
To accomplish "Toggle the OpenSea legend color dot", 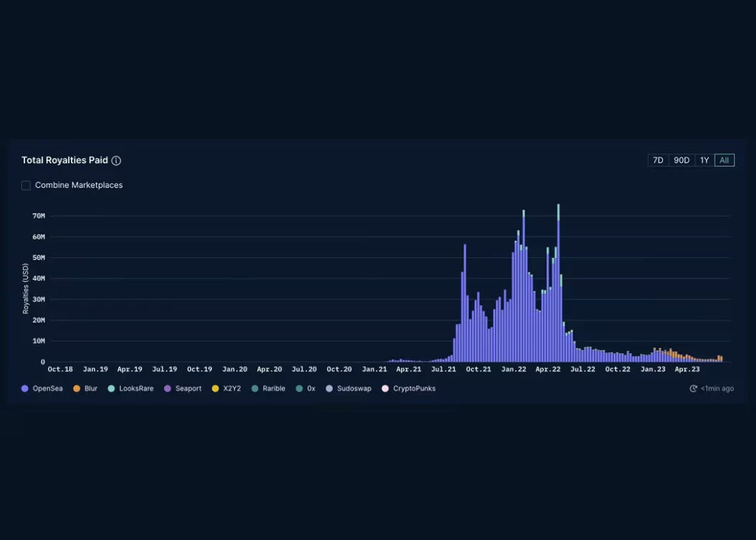I will tap(25, 389).
